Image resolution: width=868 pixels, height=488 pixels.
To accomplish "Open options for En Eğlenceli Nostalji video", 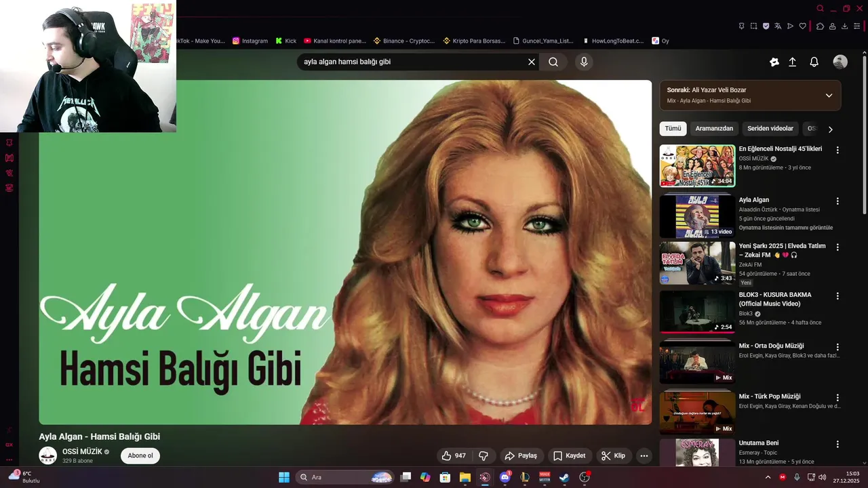I will tap(837, 150).
